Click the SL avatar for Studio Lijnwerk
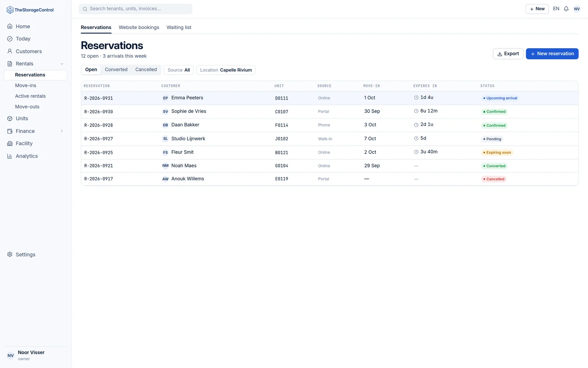Viewport: 588px width, 368px height. tap(165, 139)
